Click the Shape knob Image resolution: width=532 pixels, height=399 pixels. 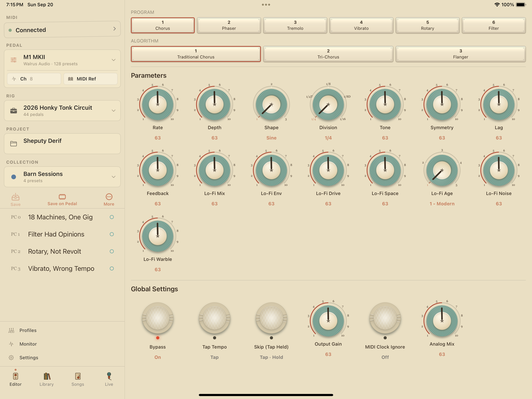(x=271, y=104)
